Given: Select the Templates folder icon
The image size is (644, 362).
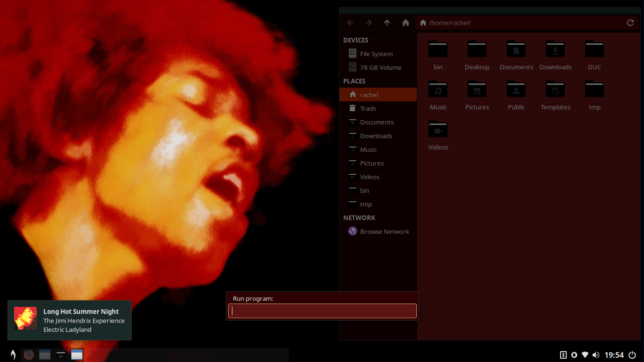Looking at the screenshot, I should click(555, 90).
